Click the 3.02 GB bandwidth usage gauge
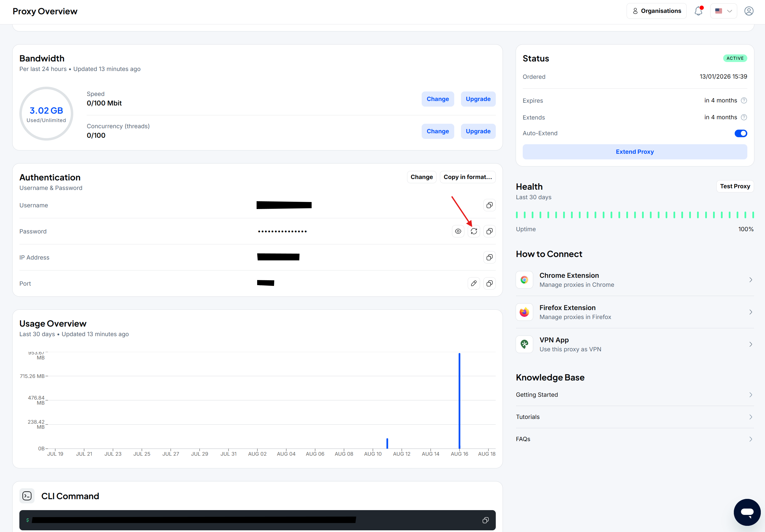 tap(46, 114)
